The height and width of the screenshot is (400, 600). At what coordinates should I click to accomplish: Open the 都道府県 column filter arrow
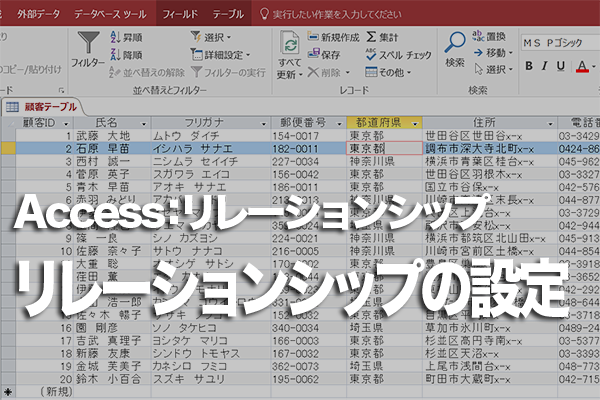click(415, 124)
